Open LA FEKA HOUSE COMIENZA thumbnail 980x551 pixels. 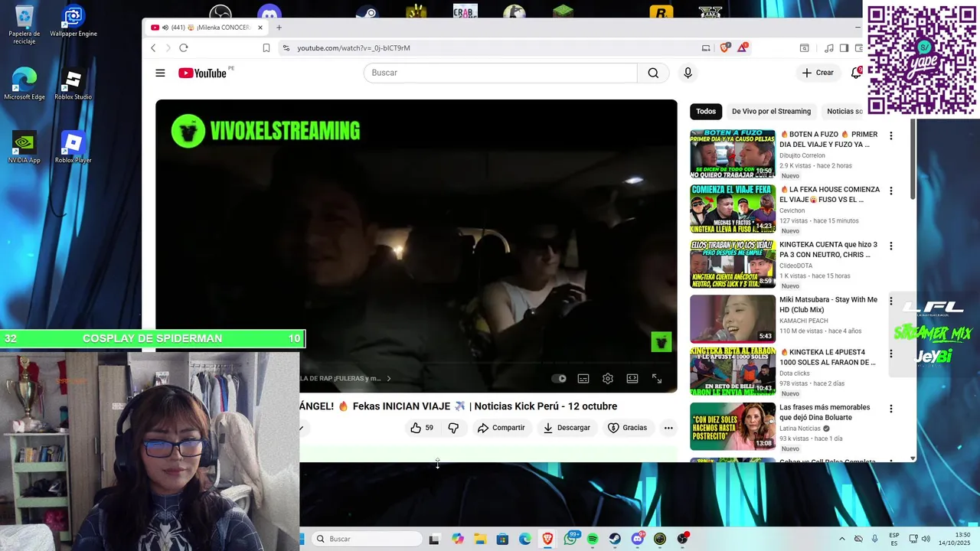coord(733,209)
